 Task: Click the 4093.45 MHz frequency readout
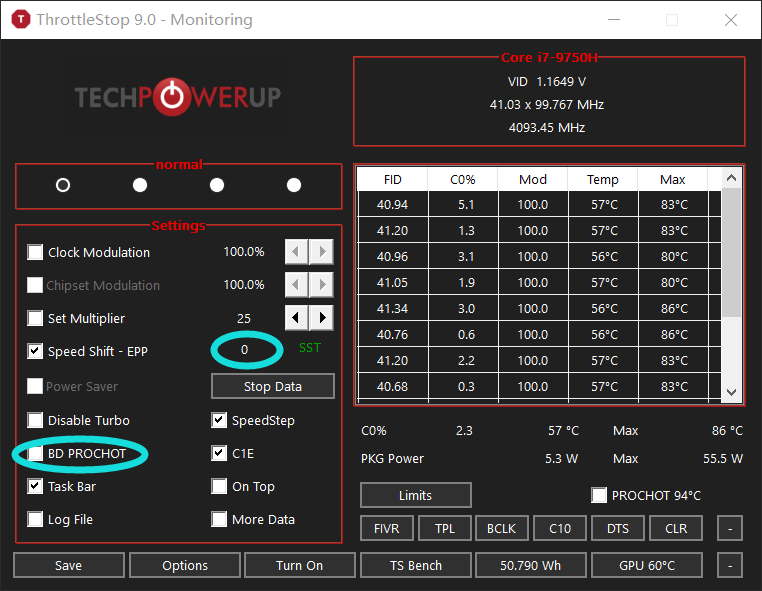click(x=547, y=127)
